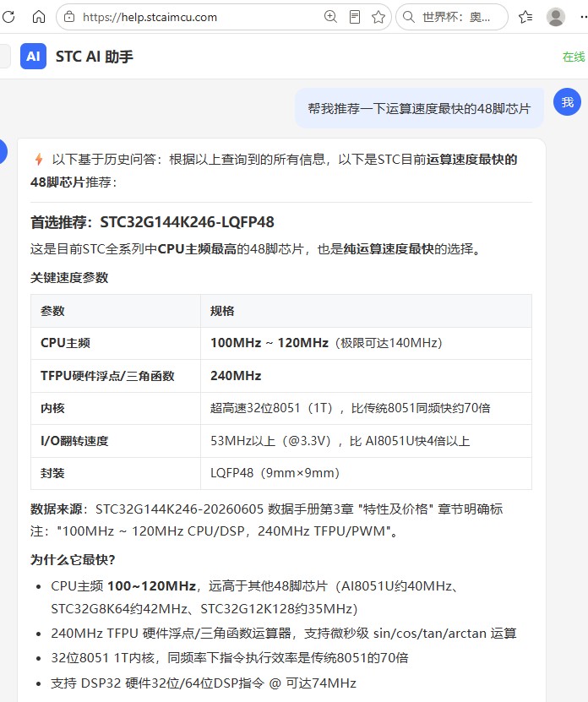
Task: Click the 内核 table cell
Action: coord(116,408)
